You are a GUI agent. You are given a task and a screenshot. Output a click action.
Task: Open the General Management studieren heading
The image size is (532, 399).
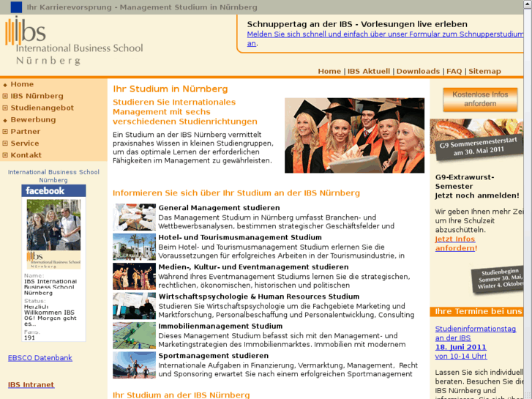(220, 208)
